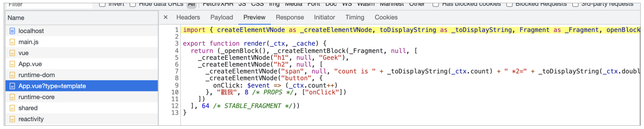Enable the Hide data URLs checkbox

(133, 4)
